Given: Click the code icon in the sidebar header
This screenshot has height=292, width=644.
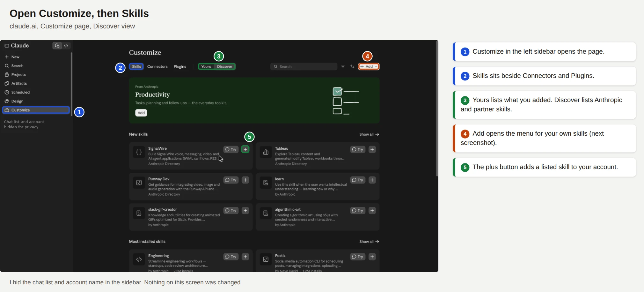Looking at the screenshot, I should click(66, 46).
